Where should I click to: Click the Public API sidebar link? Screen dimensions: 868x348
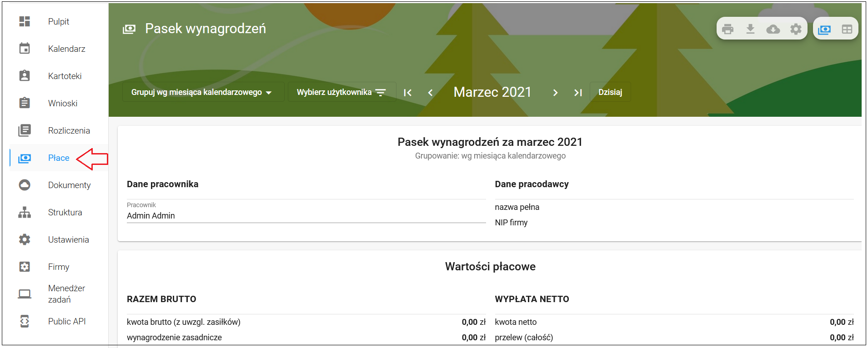click(x=67, y=321)
